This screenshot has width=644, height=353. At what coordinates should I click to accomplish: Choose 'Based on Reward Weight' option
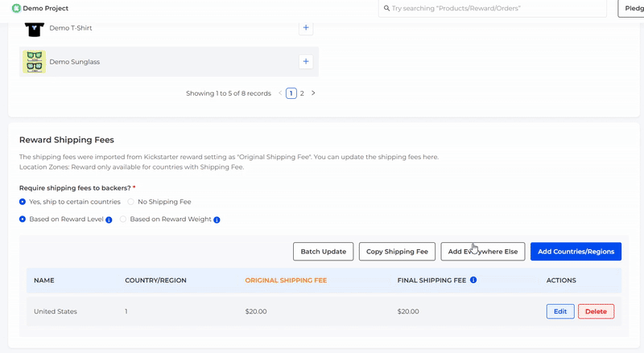[123, 219]
